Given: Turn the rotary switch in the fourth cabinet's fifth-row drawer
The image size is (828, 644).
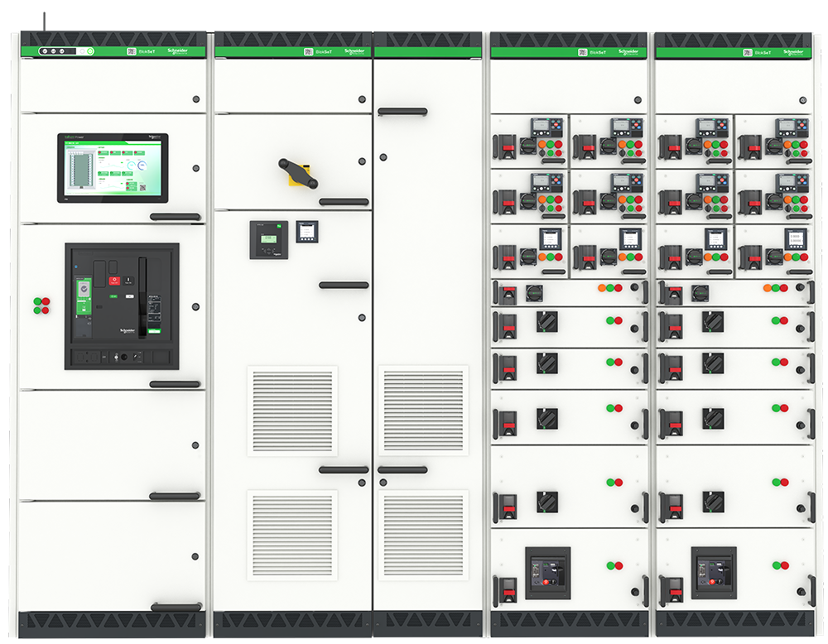Looking at the screenshot, I should 547,321.
